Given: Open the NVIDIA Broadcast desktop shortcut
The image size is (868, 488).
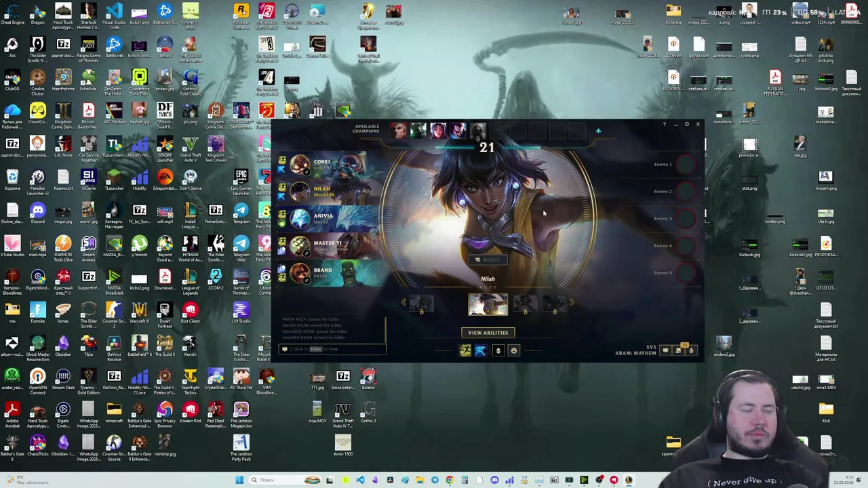Looking at the screenshot, I should tap(114, 280).
